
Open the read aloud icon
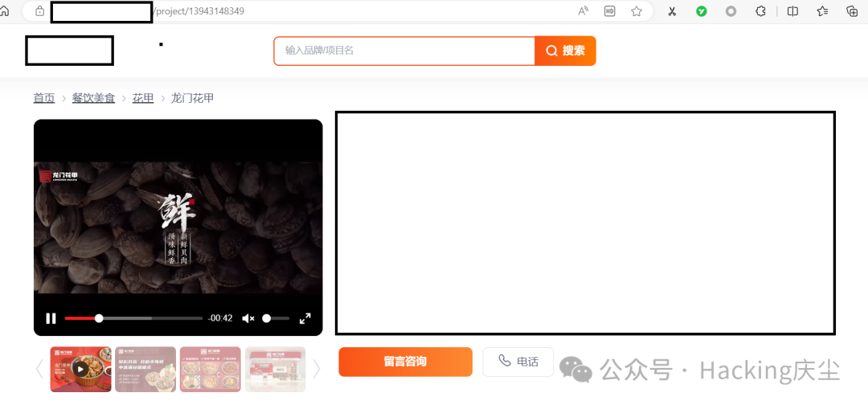pyautogui.click(x=583, y=11)
